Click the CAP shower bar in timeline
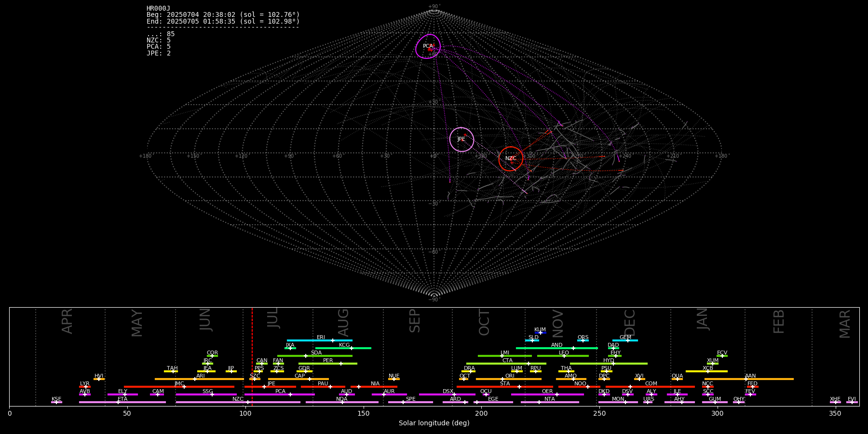The image size is (868, 434). (x=298, y=379)
